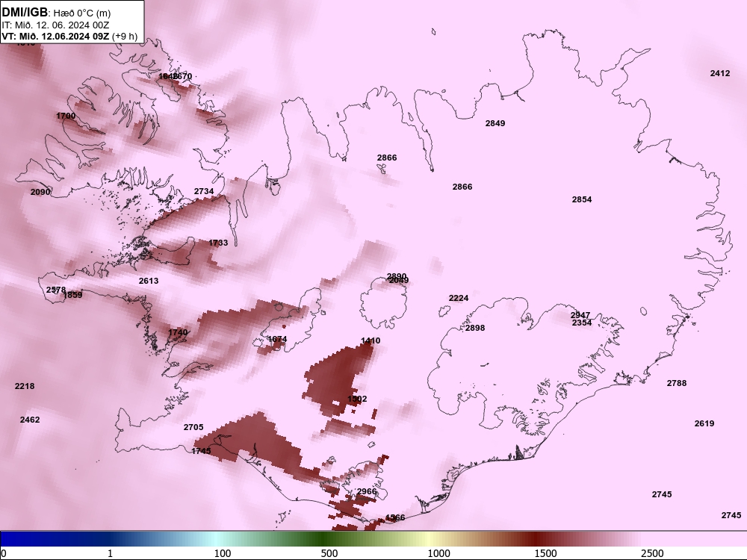Click the 2966 height value

[x=367, y=491]
